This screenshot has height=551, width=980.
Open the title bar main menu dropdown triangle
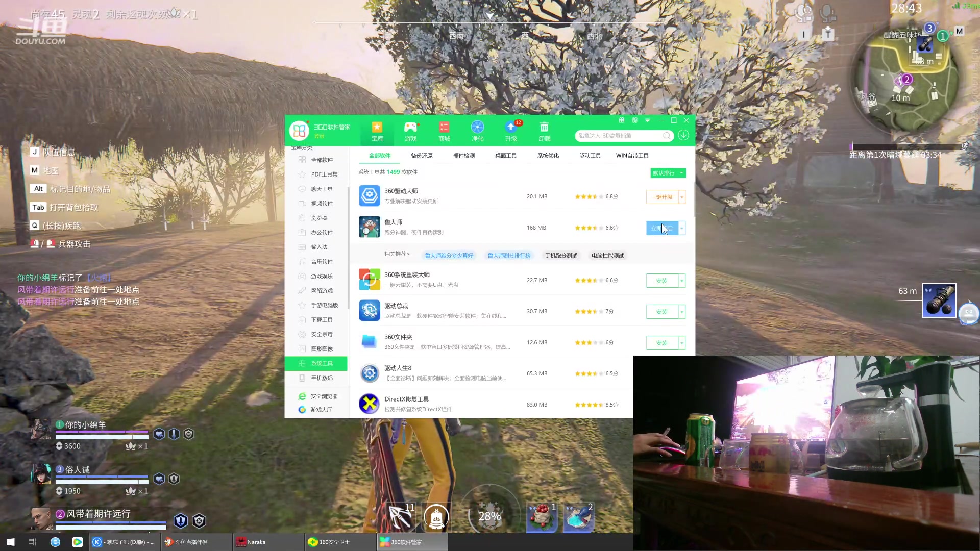[x=647, y=120]
